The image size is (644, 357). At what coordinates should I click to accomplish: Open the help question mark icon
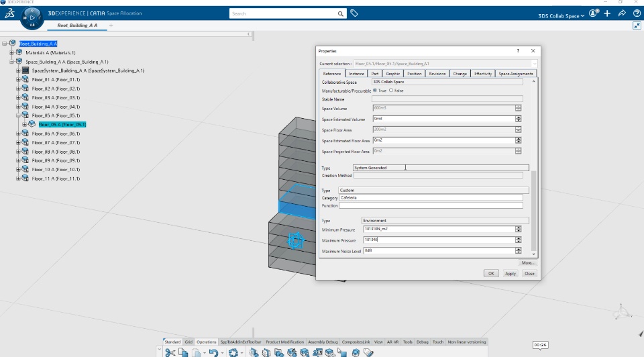pyautogui.click(x=637, y=13)
